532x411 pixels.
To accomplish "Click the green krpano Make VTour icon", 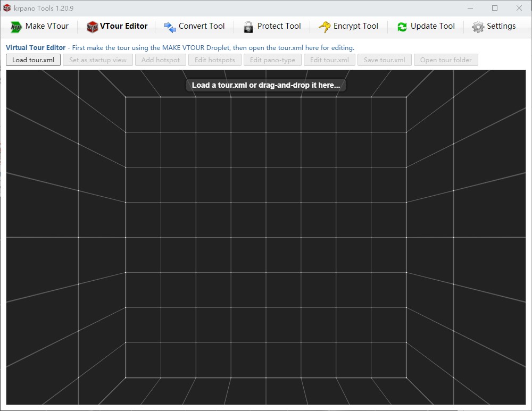I will [x=16, y=27].
